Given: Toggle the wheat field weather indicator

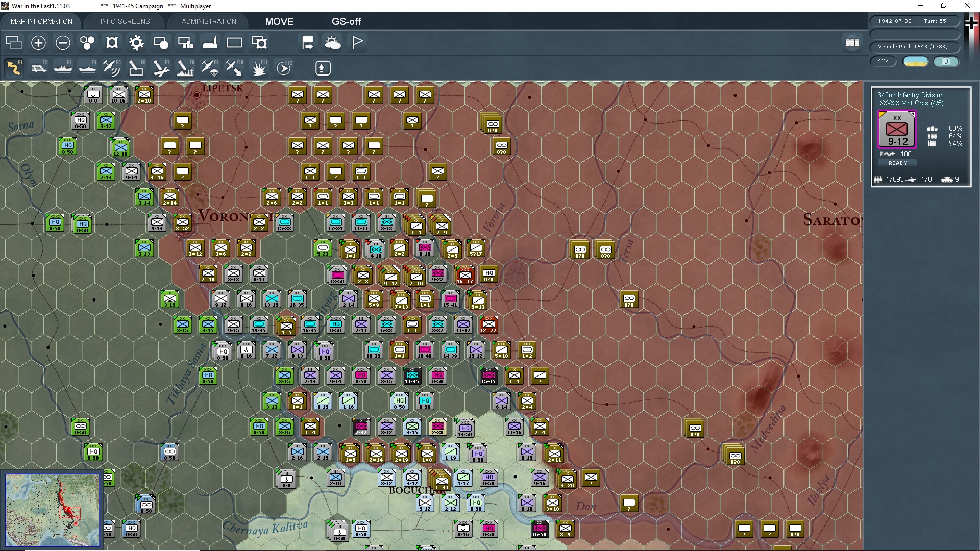Looking at the screenshot, I should point(916,61).
